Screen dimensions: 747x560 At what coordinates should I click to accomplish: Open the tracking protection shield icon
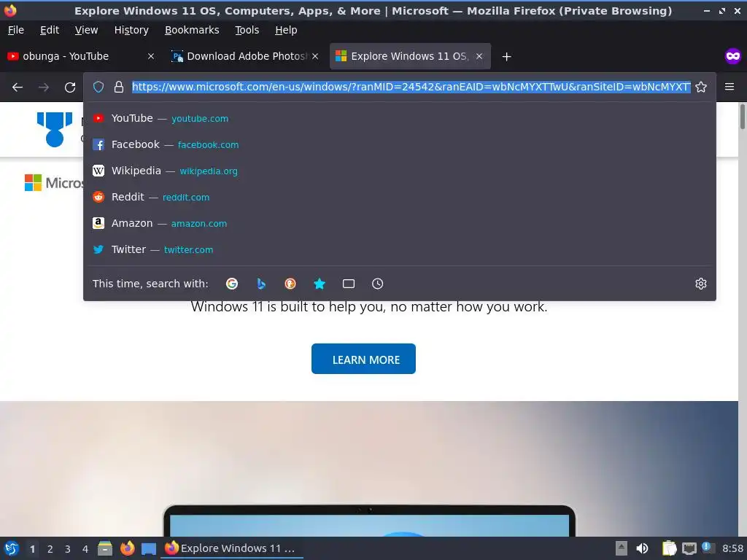click(x=98, y=87)
